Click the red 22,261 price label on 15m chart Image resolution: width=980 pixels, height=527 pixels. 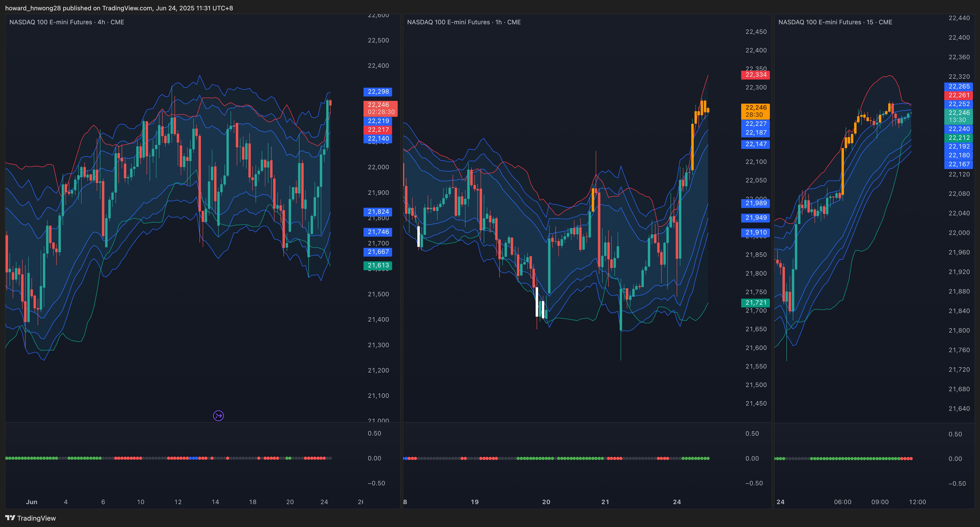click(959, 95)
